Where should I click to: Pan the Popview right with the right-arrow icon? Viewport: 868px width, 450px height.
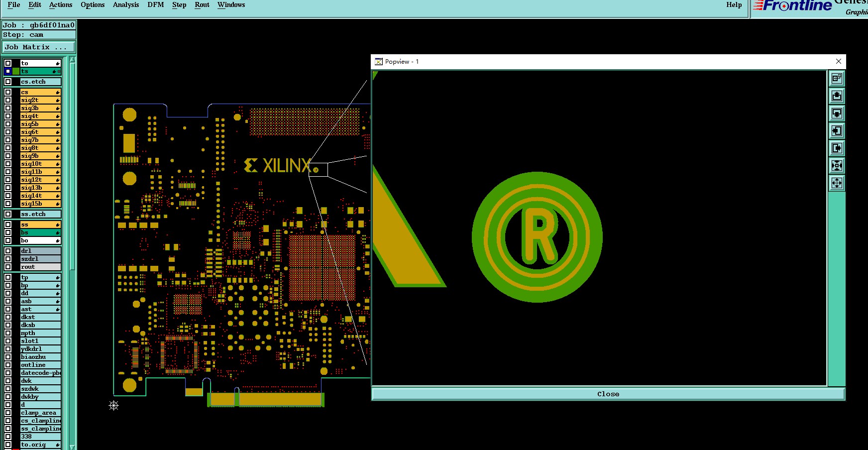tap(837, 148)
